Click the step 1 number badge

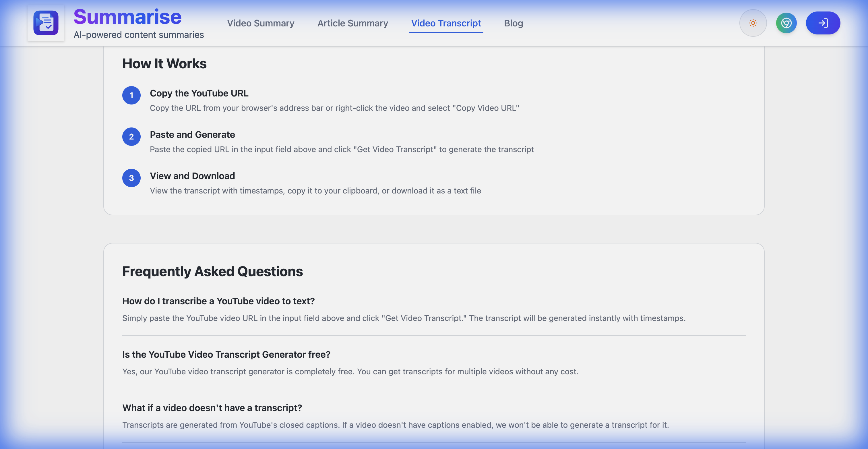131,95
